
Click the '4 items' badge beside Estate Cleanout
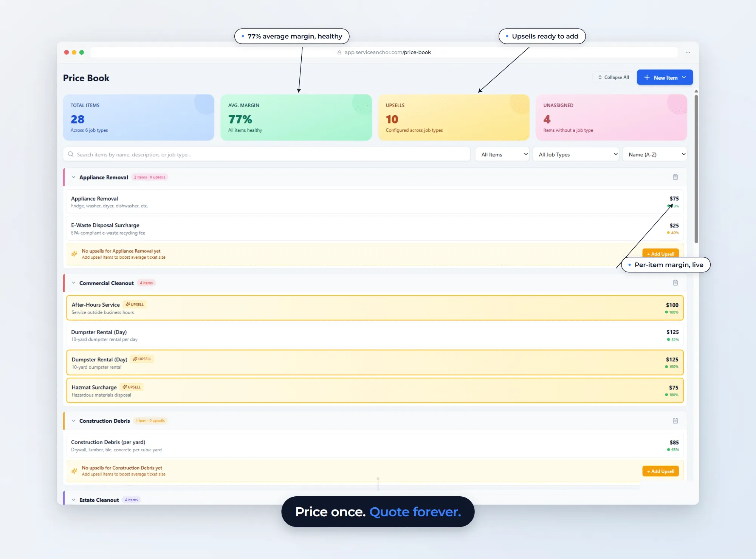pos(132,500)
